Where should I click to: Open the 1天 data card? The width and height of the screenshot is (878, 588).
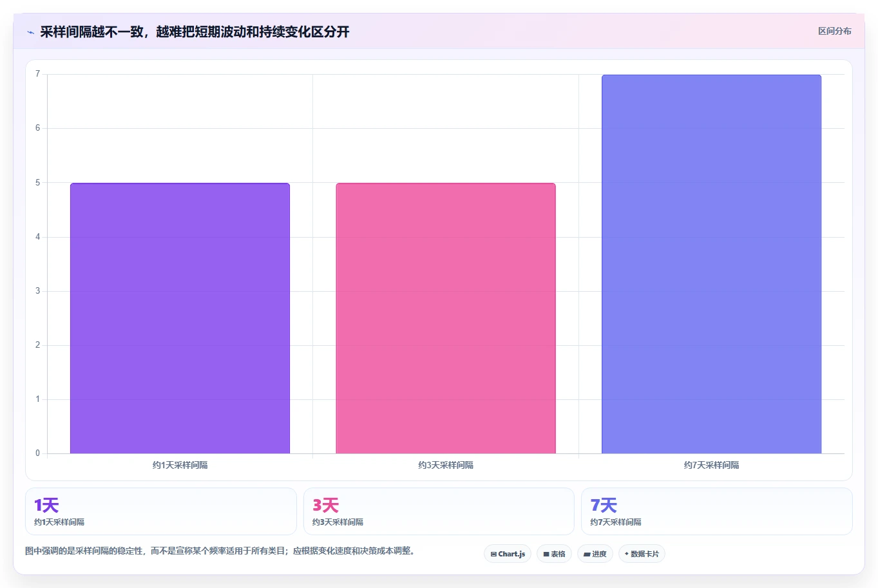161,511
